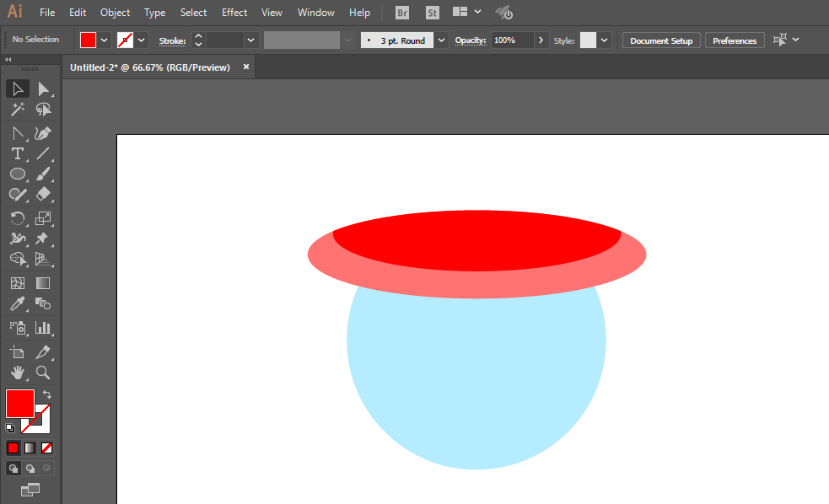Click the red fill swatch in toolbox
Viewport: 829px width, 504px height.
point(20,404)
